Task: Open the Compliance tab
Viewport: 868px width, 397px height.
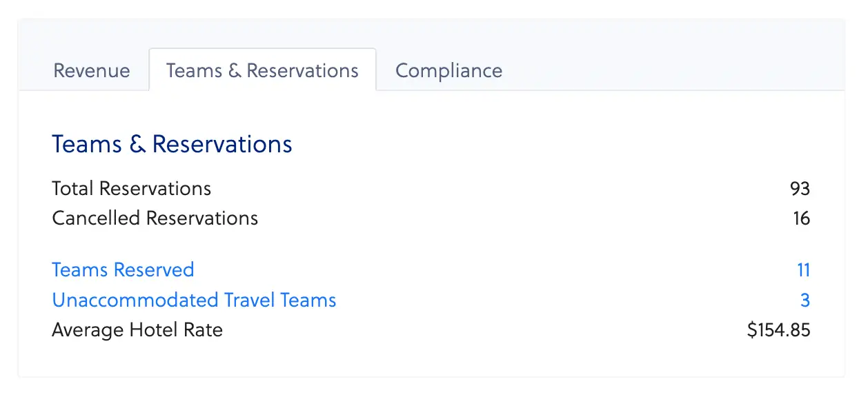Action: [448, 70]
